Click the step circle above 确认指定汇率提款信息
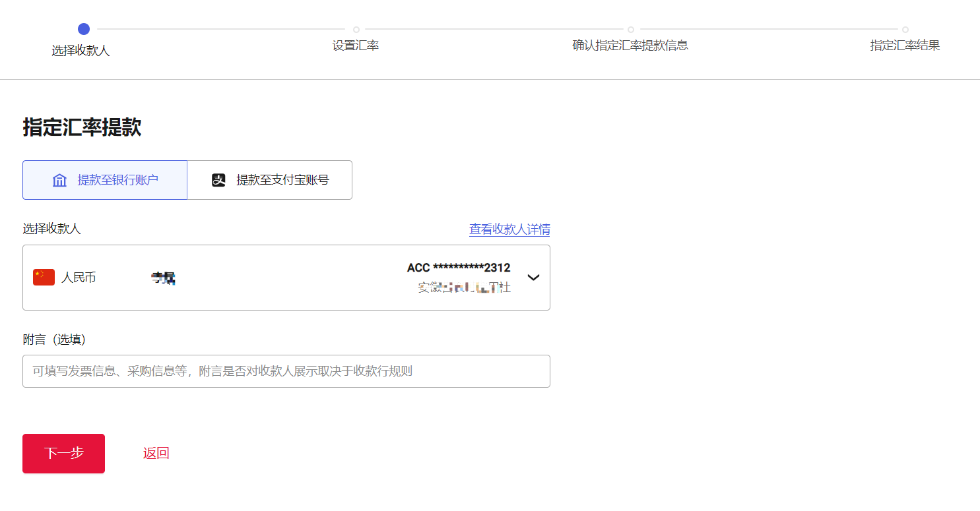The image size is (980, 511). (x=630, y=30)
